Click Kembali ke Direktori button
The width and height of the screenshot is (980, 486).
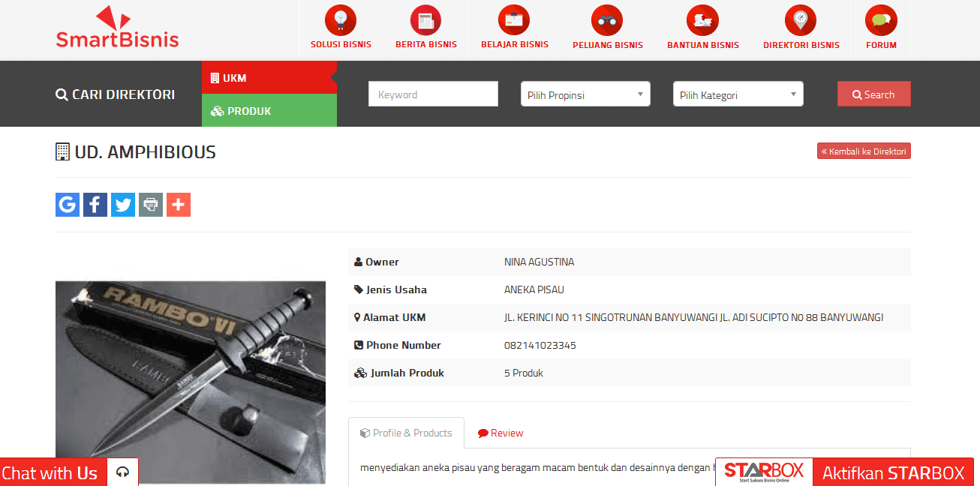[864, 151]
